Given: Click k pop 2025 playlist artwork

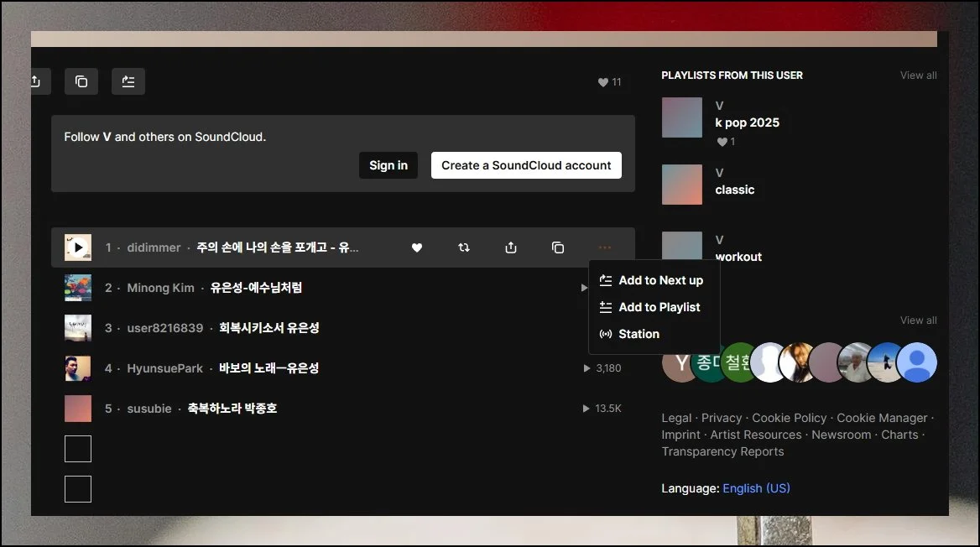Looking at the screenshot, I should [x=682, y=117].
